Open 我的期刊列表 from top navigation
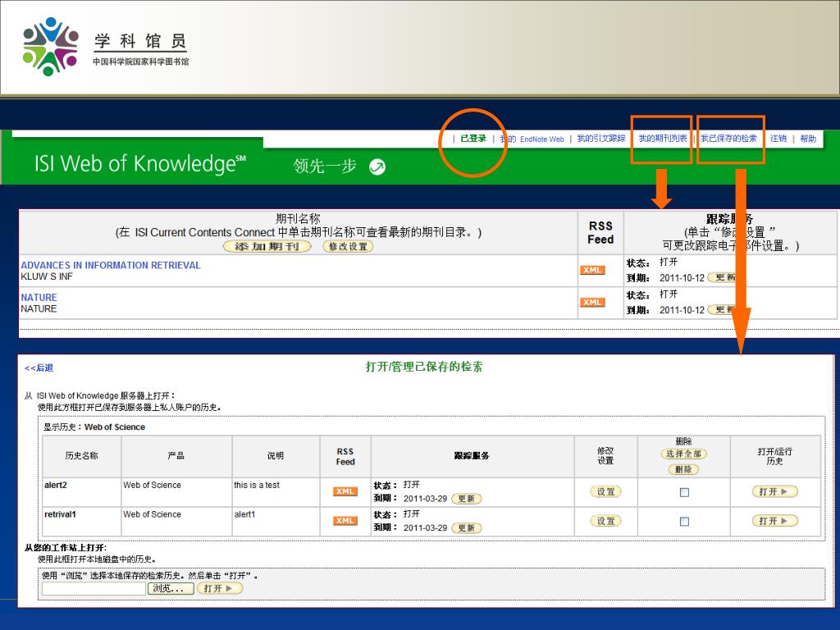This screenshot has width=840, height=630. pyautogui.click(x=663, y=138)
